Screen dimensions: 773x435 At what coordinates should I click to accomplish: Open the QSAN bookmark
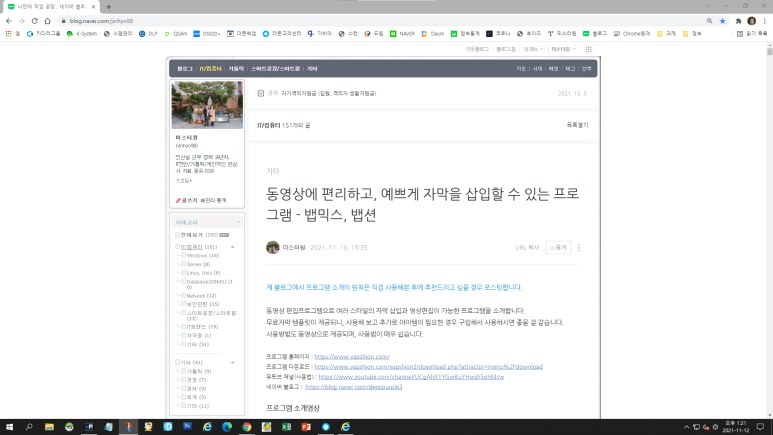176,34
